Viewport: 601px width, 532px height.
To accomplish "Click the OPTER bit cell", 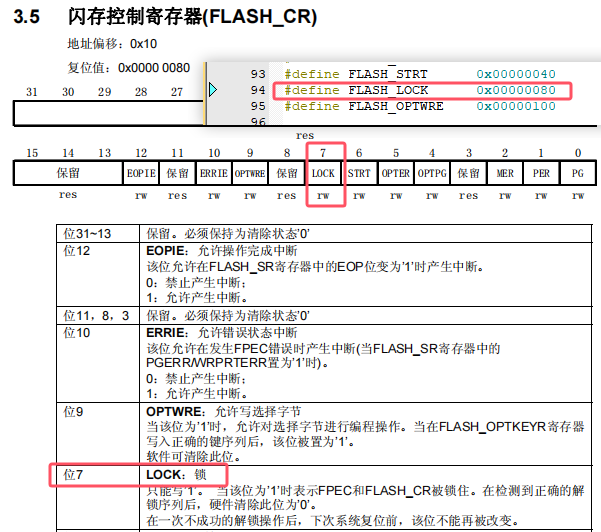I will pos(396,173).
